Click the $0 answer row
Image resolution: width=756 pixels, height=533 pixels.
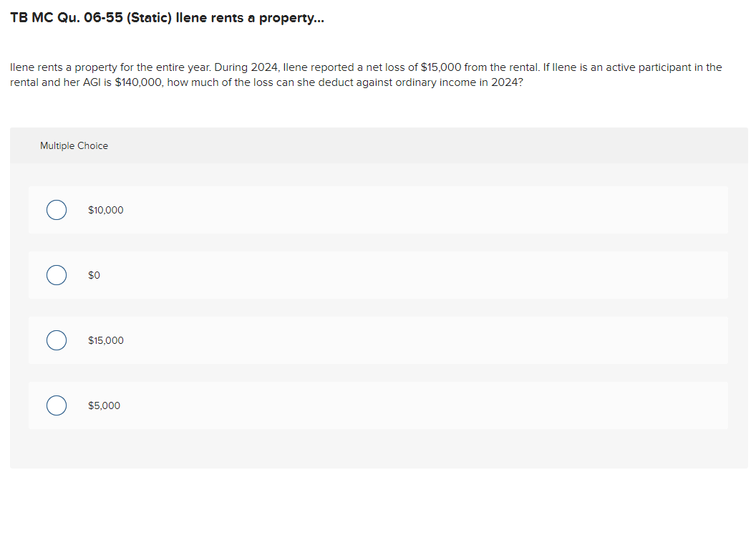pos(378,275)
